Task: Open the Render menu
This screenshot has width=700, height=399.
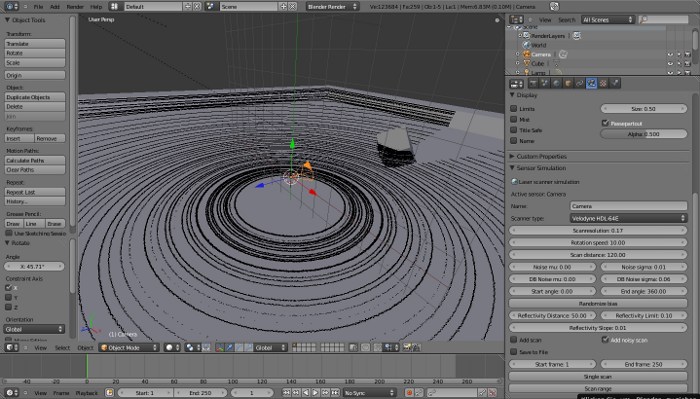Action: click(75, 7)
